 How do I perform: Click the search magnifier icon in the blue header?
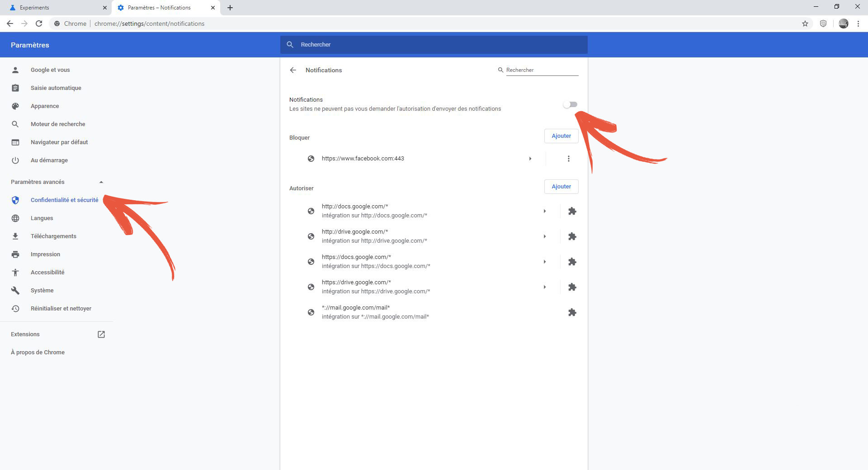(x=290, y=45)
